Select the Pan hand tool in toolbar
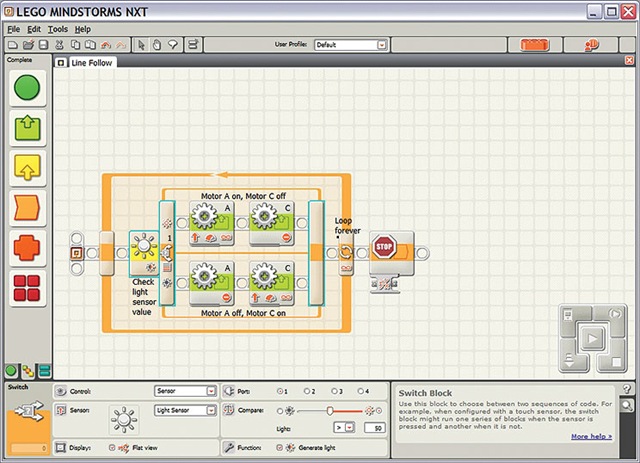Image resolution: width=640 pixels, height=463 pixels. (x=157, y=45)
